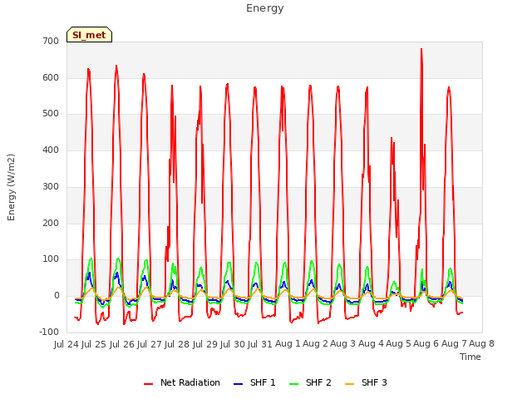Click the SHF 1 legend entry
The image size is (532, 399).
[x=254, y=382]
